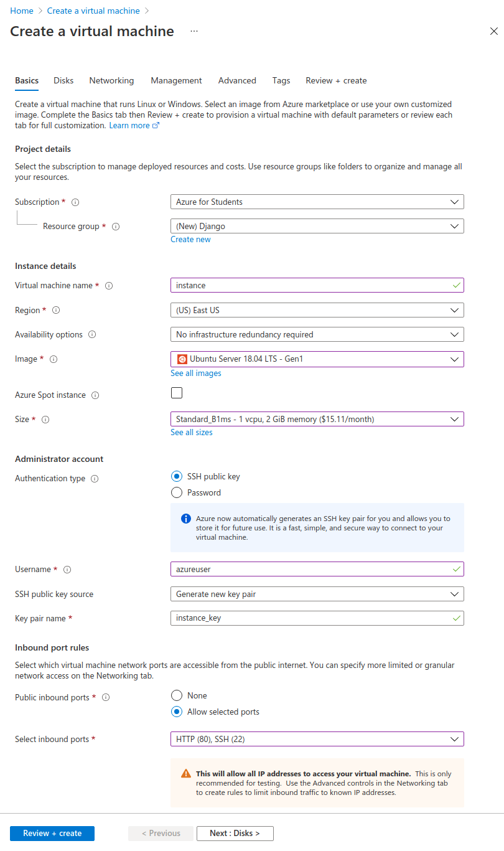Click info icon beside Authentication type

pyautogui.click(x=95, y=479)
